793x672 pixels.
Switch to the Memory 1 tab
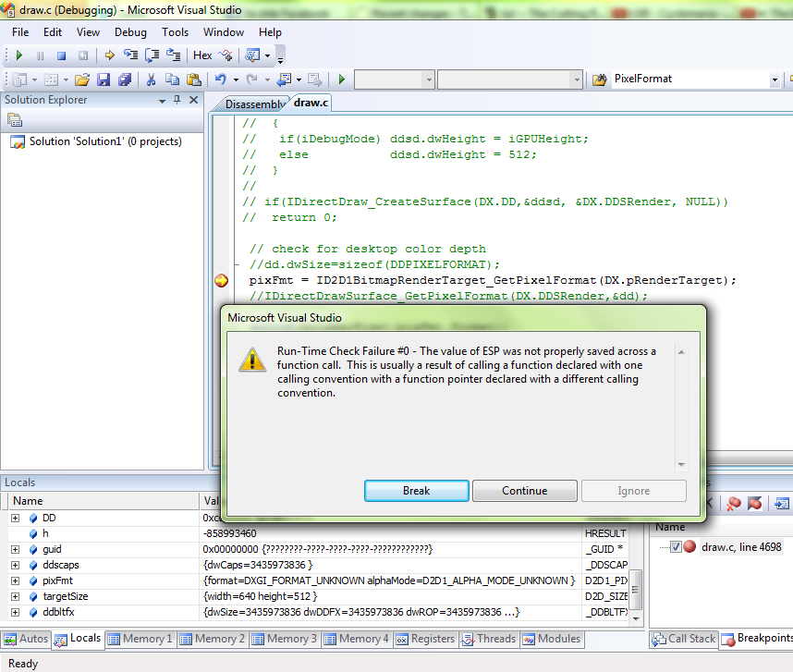(140, 639)
